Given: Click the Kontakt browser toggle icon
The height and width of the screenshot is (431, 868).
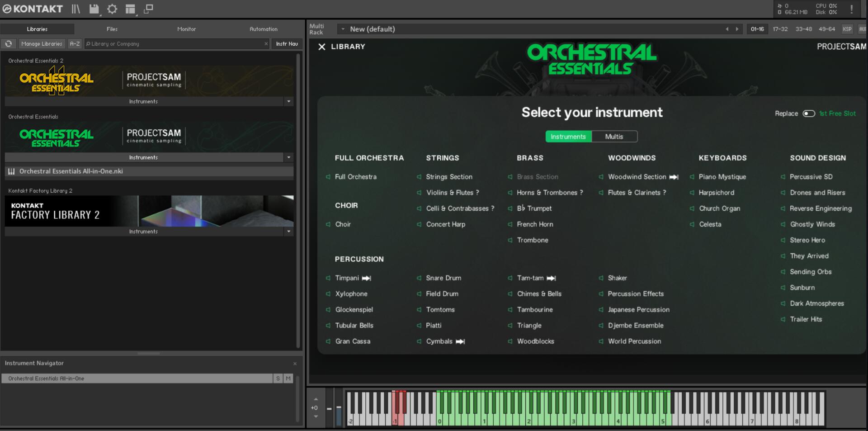Looking at the screenshot, I should point(75,9).
